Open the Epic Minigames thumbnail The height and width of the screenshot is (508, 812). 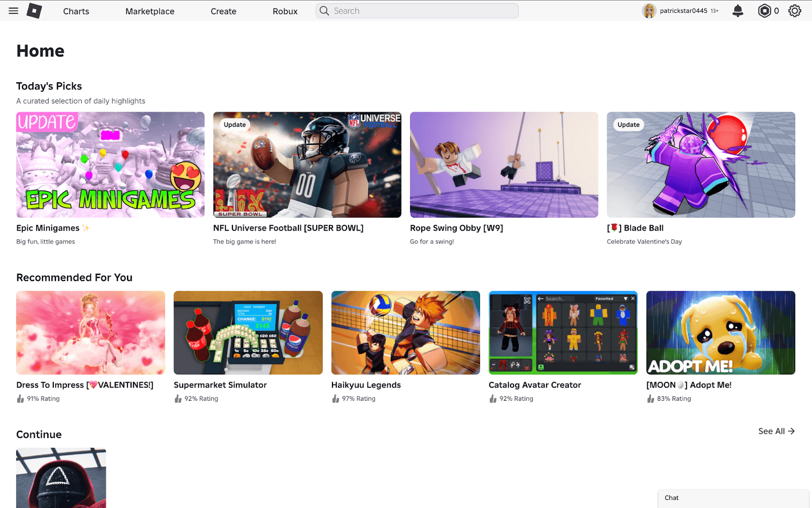click(x=110, y=165)
